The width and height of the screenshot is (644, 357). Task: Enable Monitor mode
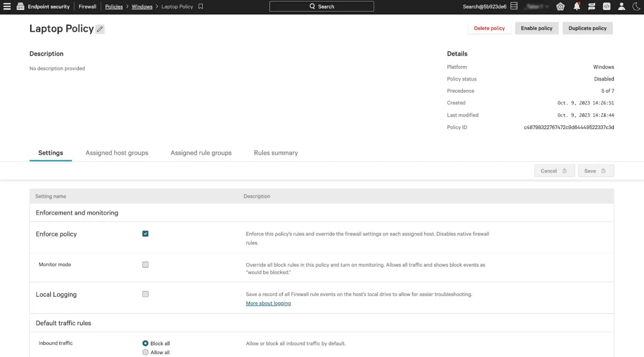(145, 264)
